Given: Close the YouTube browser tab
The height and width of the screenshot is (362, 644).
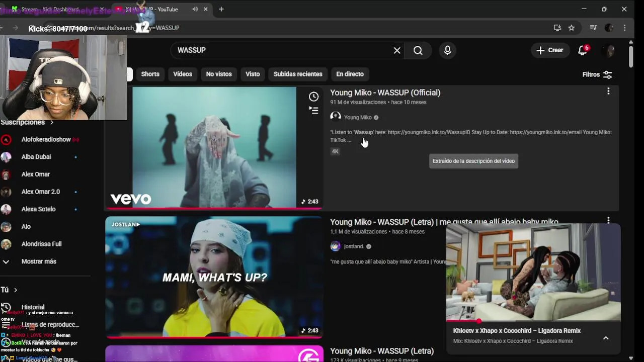Looking at the screenshot, I should coord(205,9).
